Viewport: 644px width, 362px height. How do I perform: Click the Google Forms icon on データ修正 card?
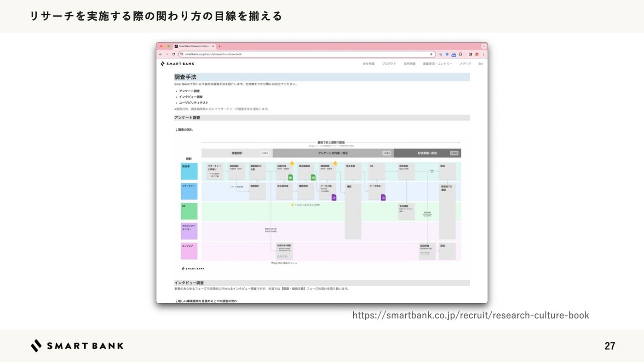[383, 198]
